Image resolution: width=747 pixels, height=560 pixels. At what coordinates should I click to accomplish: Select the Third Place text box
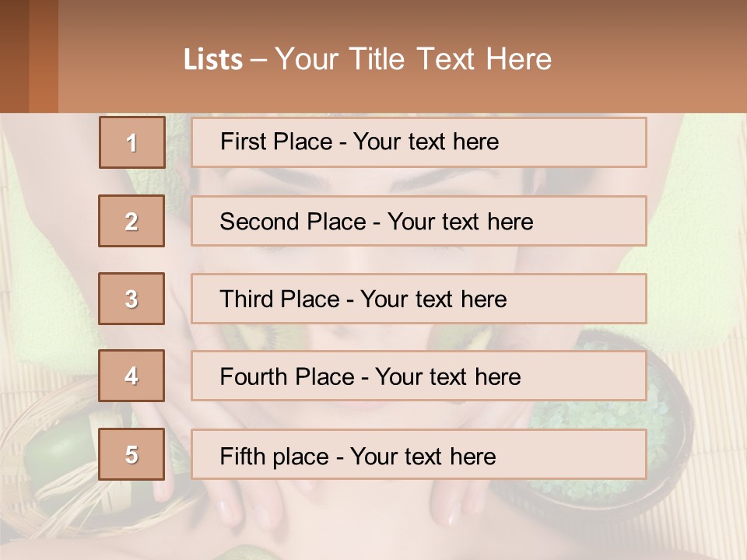[419, 299]
